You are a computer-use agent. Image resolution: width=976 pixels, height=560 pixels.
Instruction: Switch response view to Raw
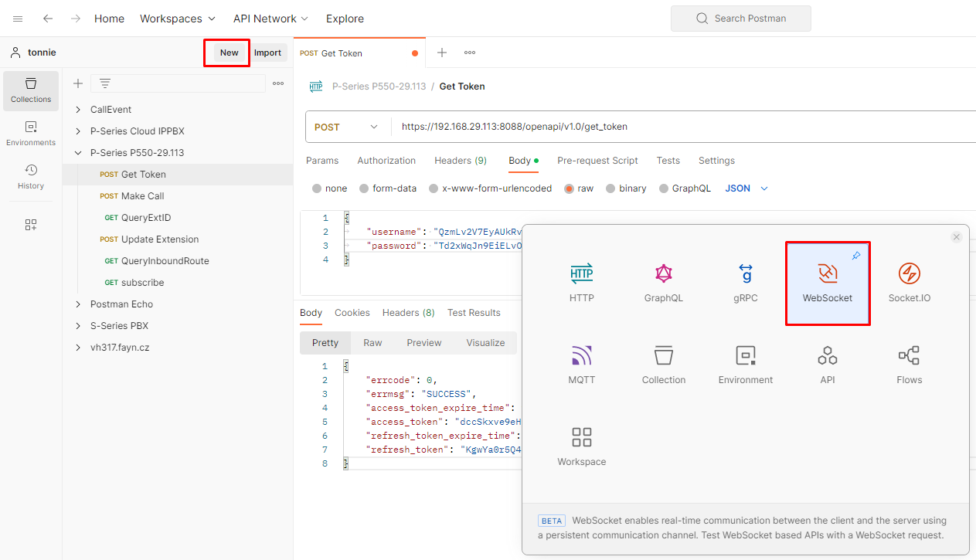tap(372, 343)
